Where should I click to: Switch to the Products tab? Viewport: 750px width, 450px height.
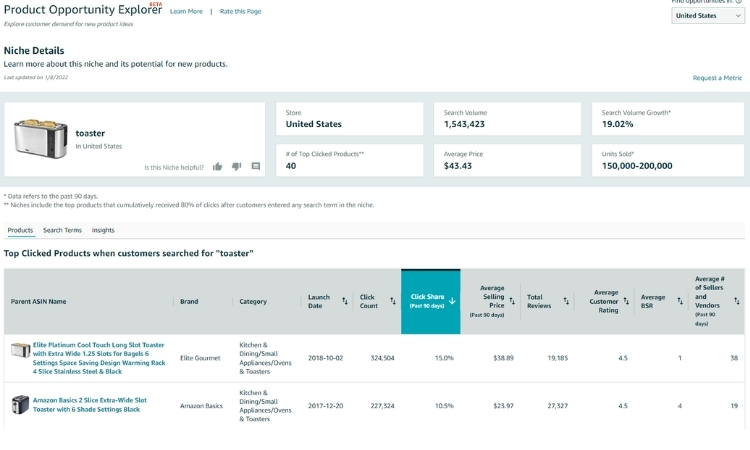(20, 230)
